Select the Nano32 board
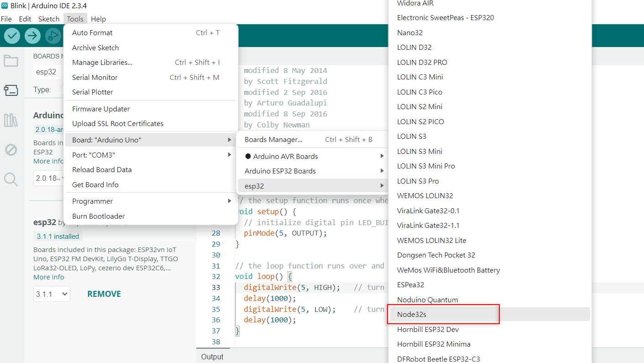This screenshot has width=644, height=363. 489,32
